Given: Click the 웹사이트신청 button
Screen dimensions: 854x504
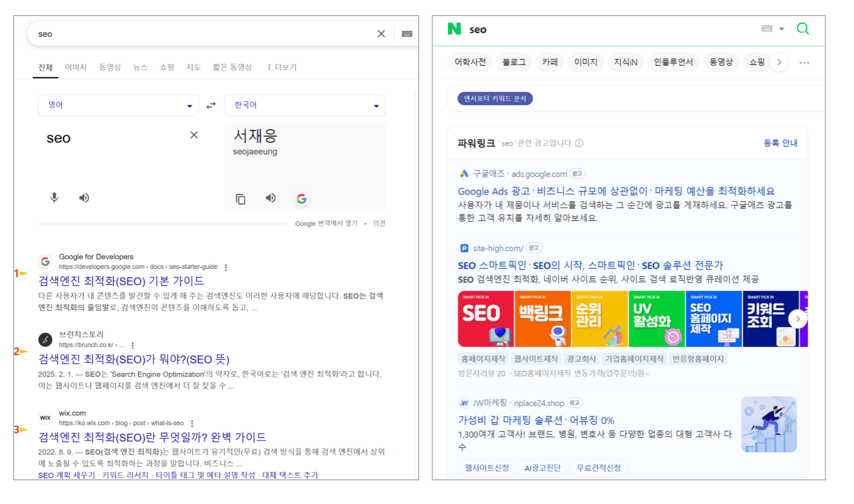Looking at the screenshot, I should point(487,468).
